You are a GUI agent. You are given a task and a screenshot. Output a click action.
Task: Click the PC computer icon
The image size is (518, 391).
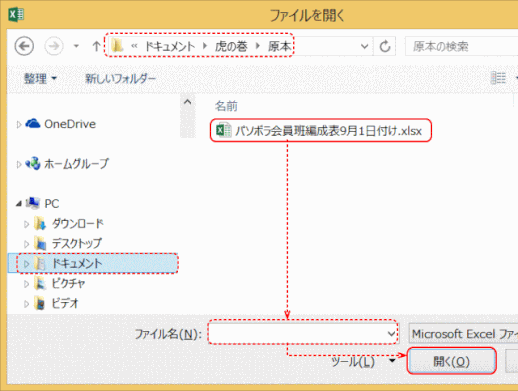pos(33,203)
